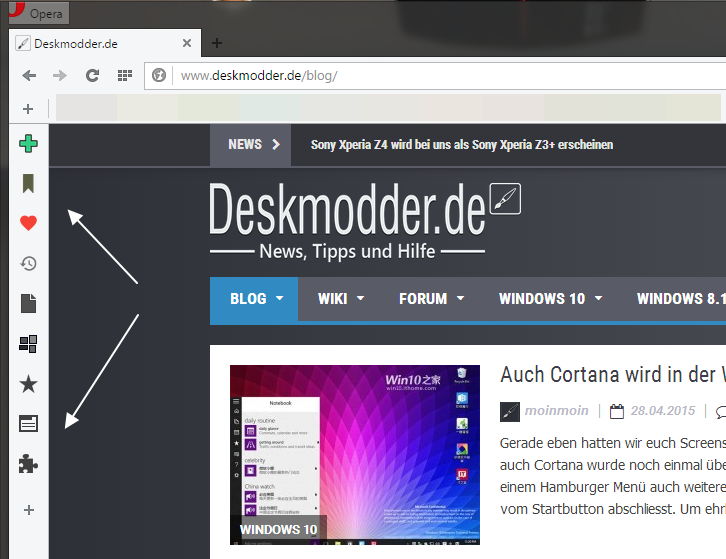726x559 pixels.
Task: Expand the BLOG dropdown arrow
Action: (280, 298)
